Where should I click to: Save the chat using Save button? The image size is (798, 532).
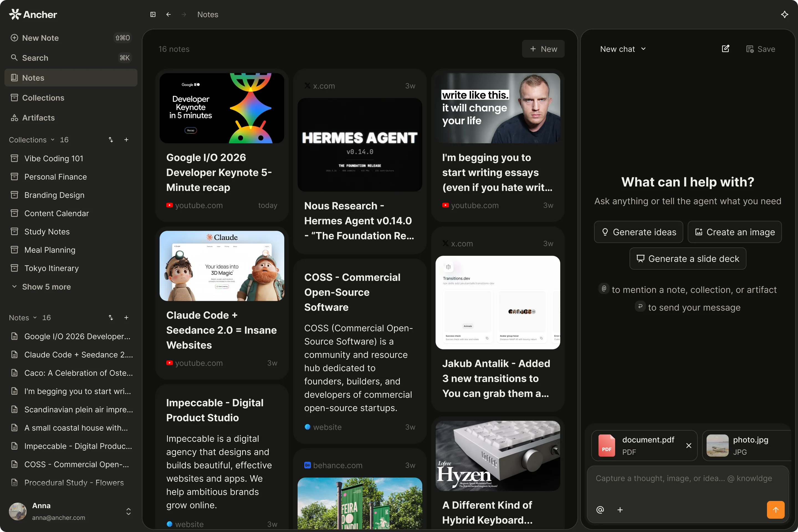coord(761,49)
